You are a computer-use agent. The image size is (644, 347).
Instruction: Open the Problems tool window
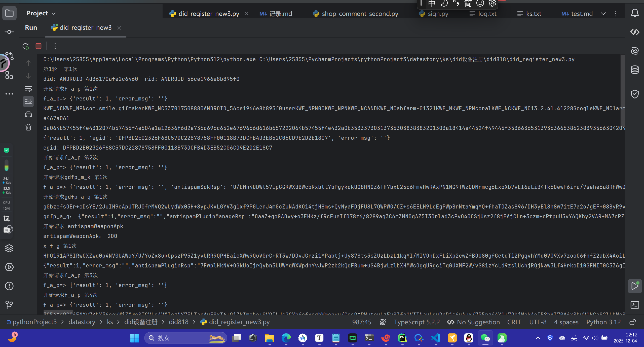pos(9,286)
